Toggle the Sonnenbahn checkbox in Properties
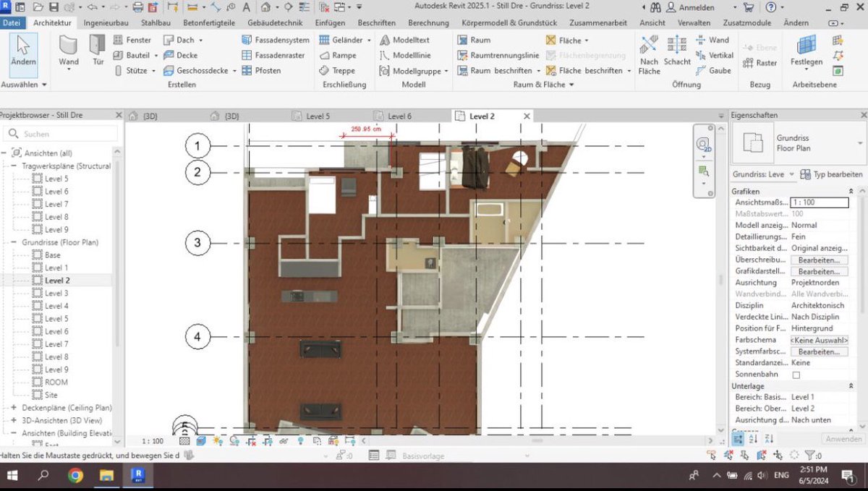This screenshot has height=491, width=868. (x=798, y=374)
